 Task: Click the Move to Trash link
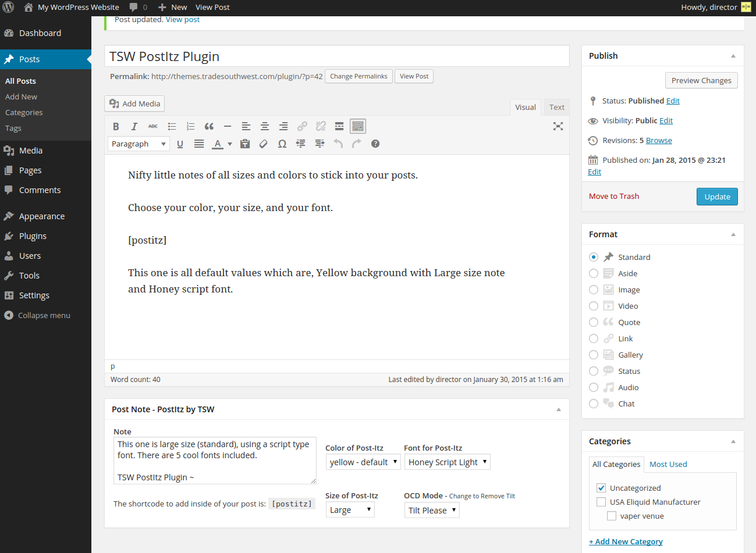coord(613,197)
